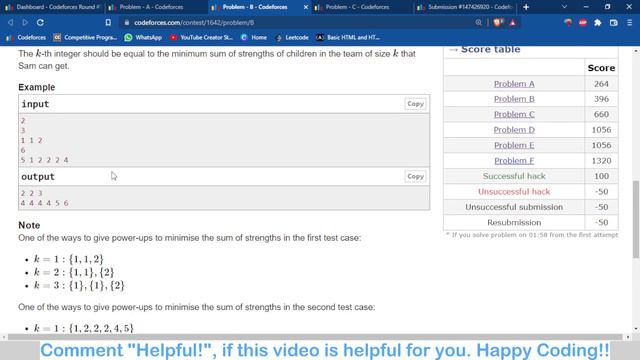Click the output line '4 4 4 4 5 6'
The width and height of the screenshot is (640, 360).
click(x=44, y=203)
